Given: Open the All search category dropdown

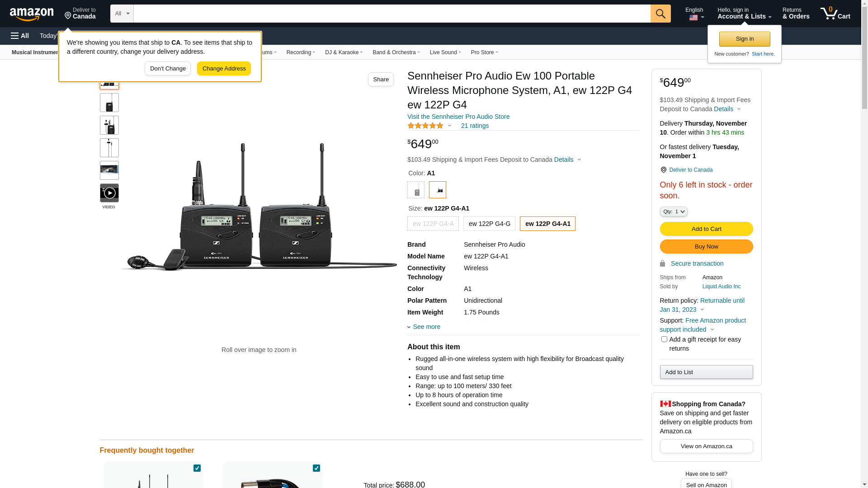Looking at the screenshot, I should point(122,14).
